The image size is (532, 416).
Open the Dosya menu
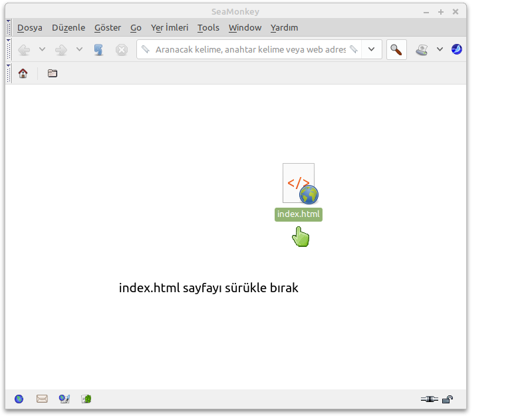[x=30, y=27]
